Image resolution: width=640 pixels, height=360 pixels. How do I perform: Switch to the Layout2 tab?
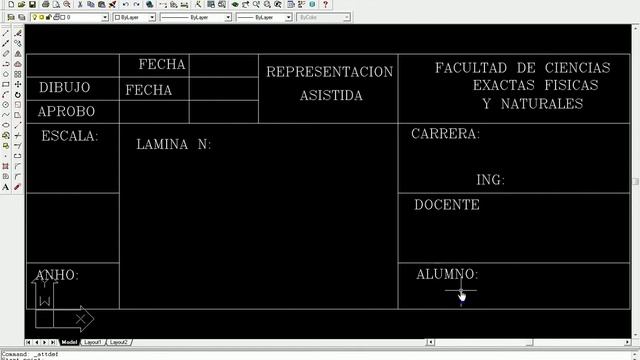click(119, 342)
